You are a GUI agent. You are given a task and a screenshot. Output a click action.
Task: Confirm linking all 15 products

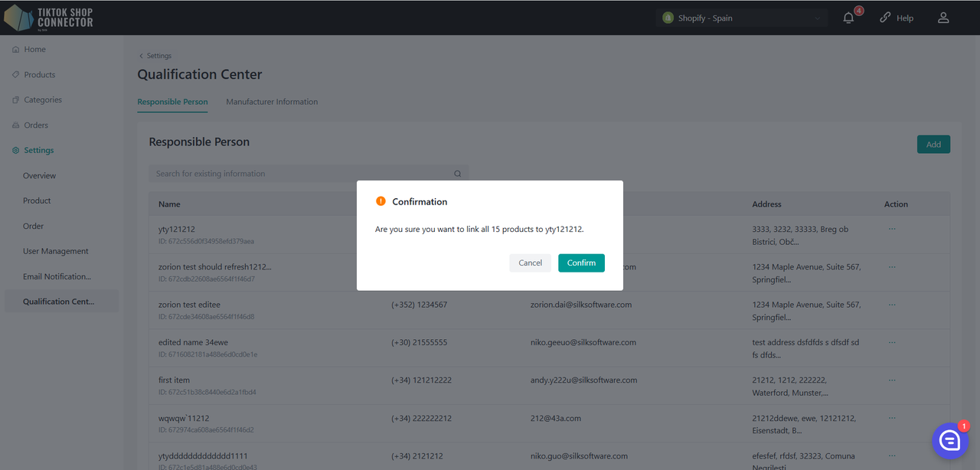coord(581,263)
